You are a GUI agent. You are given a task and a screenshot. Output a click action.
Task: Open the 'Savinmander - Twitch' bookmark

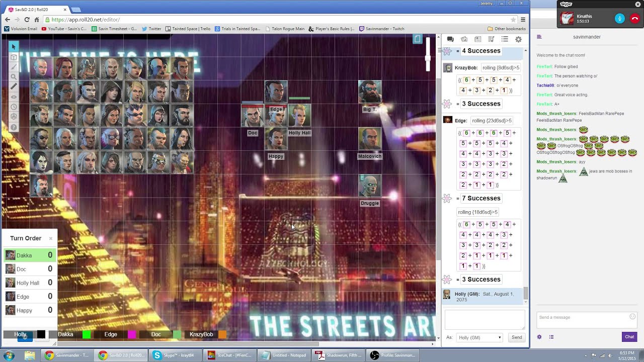pyautogui.click(x=381, y=29)
